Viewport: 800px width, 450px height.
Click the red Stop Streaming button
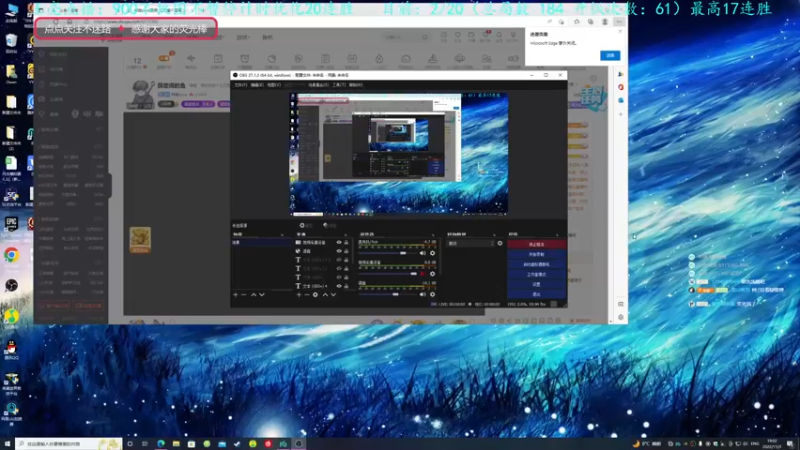(x=536, y=244)
